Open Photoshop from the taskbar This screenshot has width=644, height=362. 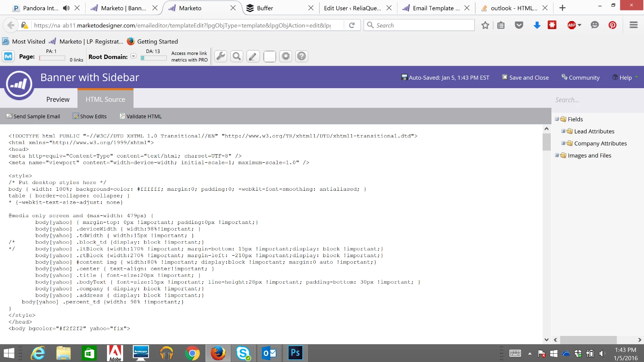tap(295, 353)
